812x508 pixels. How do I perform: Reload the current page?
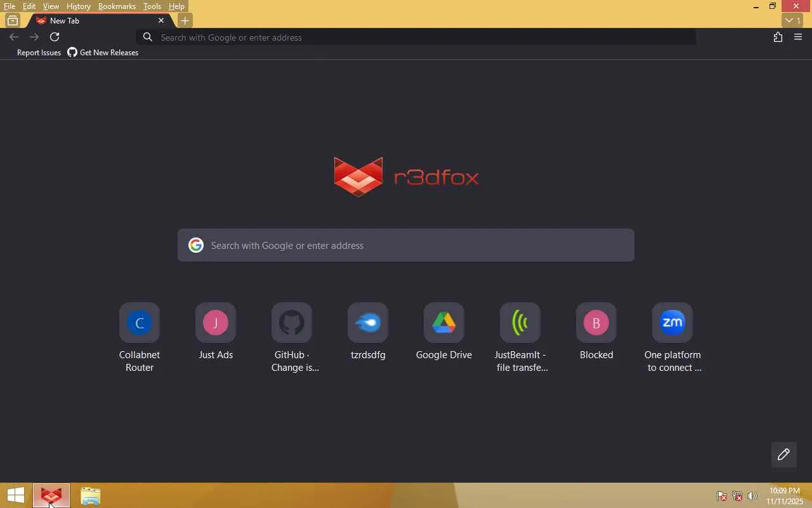pyautogui.click(x=55, y=37)
